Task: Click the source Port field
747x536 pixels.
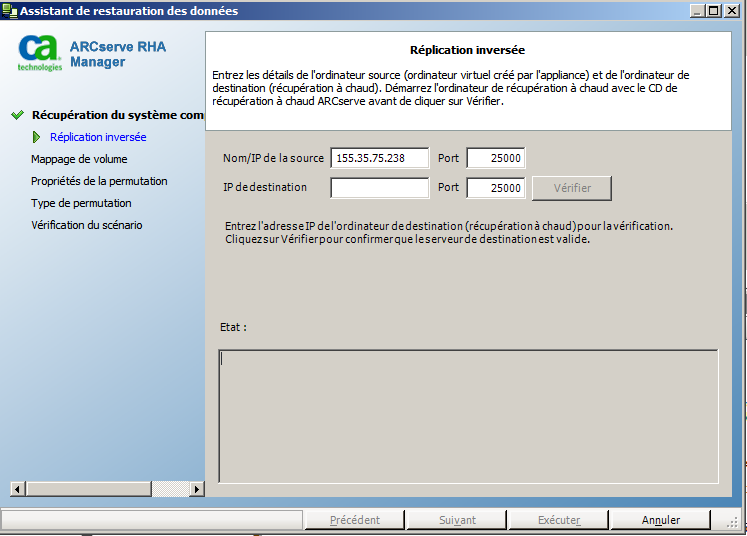Action: [496, 158]
